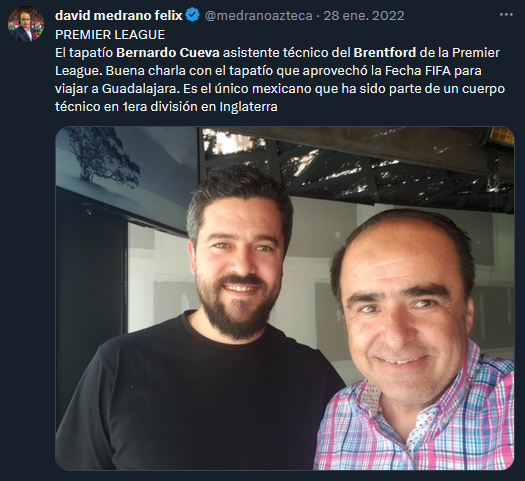Click the bold word Brentford
525x481 pixels.
click(385, 53)
